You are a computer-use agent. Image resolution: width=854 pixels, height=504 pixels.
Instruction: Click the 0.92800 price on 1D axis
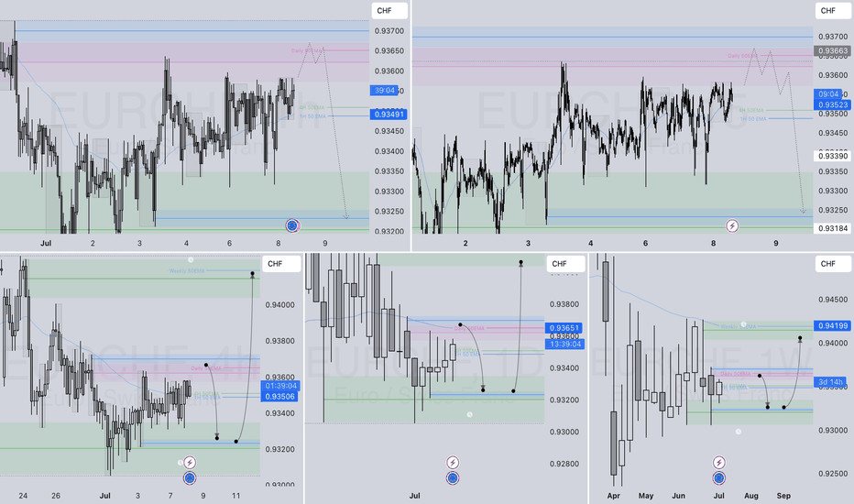click(564, 465)
